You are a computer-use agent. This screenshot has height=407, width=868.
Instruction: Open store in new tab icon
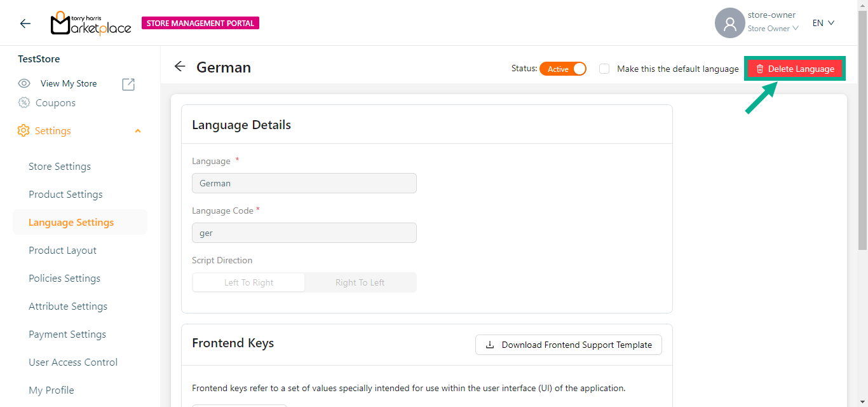(128, 84)
